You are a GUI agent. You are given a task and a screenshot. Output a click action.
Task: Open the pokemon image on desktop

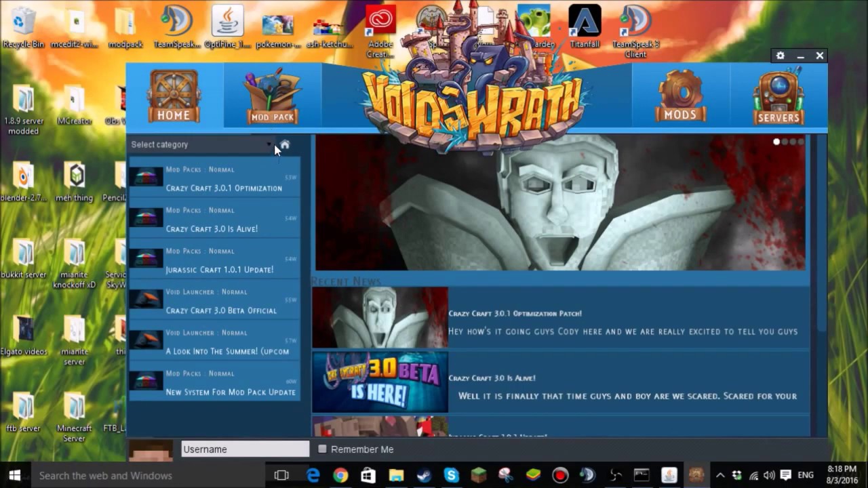pyautogui.click(x=279, y=28)
